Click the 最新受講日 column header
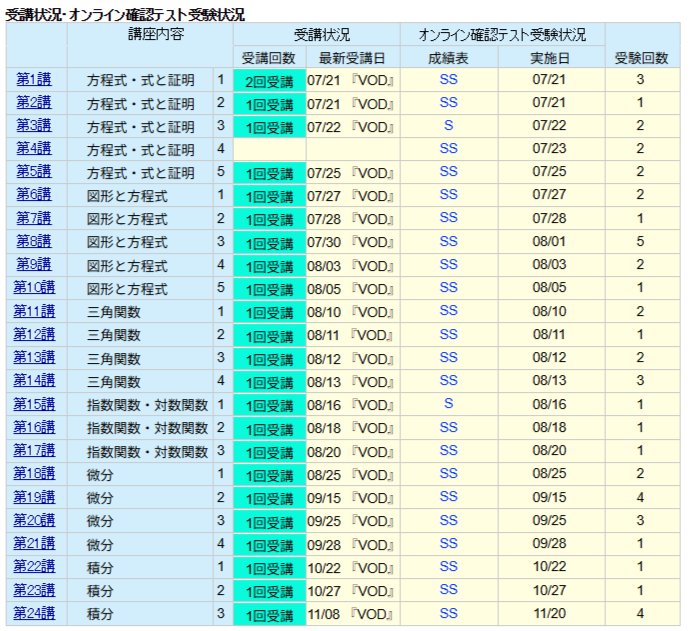 (352, 58)
